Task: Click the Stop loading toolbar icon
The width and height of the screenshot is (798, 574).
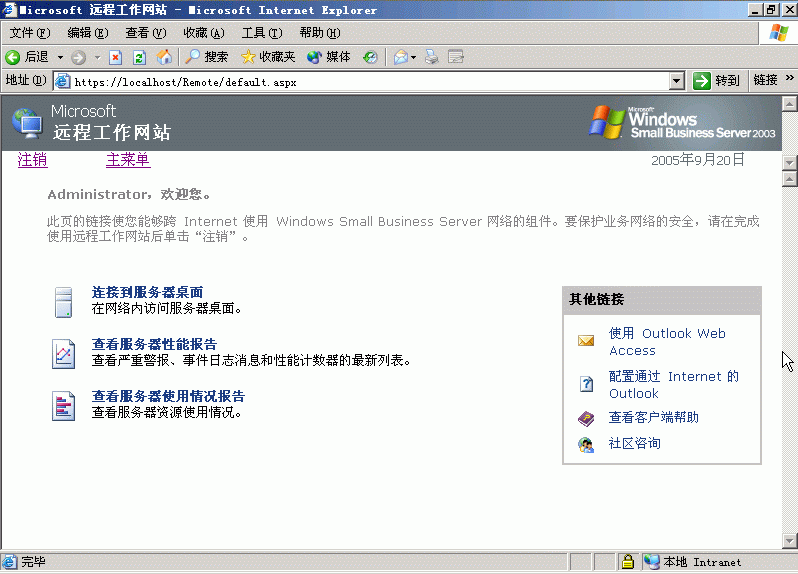Action: [x=116, y=57]
